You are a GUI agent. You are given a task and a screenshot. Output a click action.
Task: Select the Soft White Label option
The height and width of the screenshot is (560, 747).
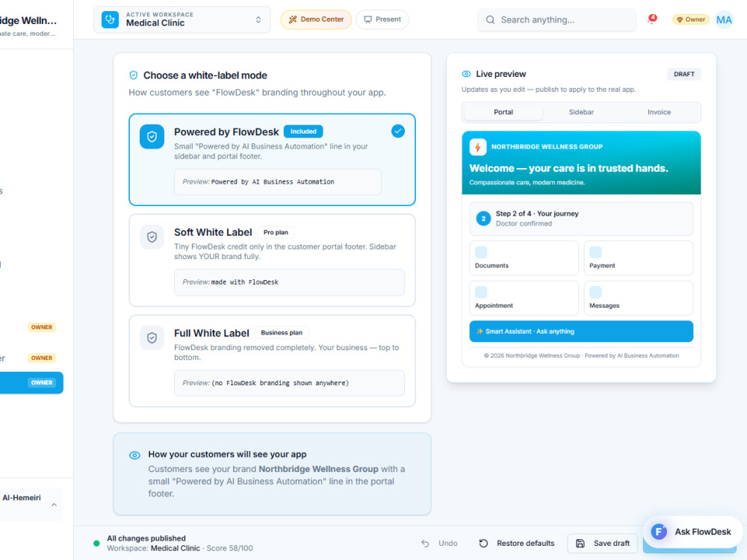click(x=272, y=261)
